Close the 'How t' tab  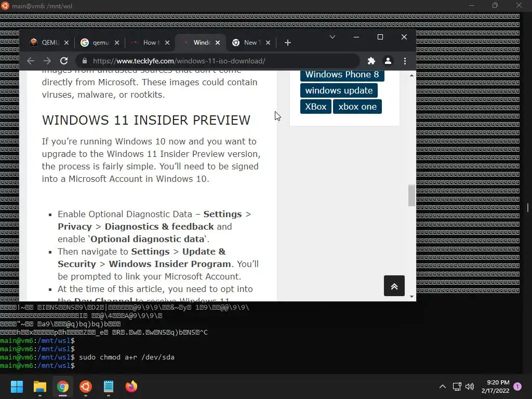point(167,43)
